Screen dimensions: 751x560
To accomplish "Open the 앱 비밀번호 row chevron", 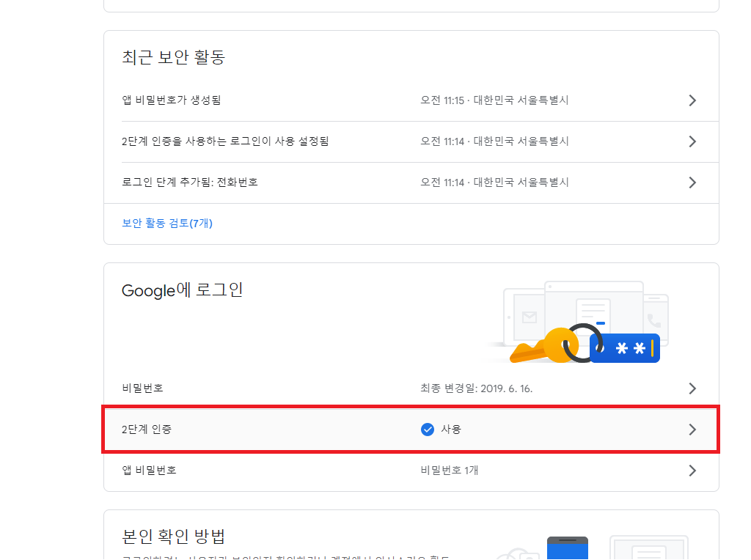I will (x=692, y=471).
